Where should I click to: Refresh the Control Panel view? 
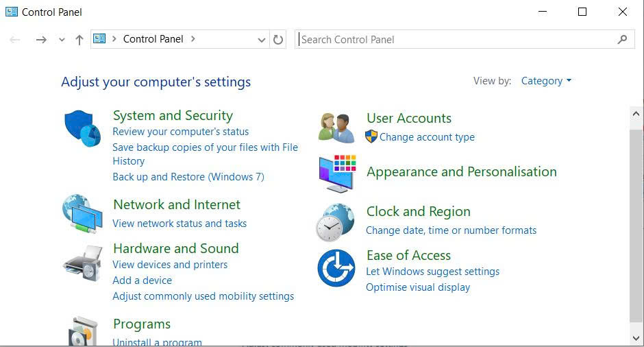click(278, 40)
